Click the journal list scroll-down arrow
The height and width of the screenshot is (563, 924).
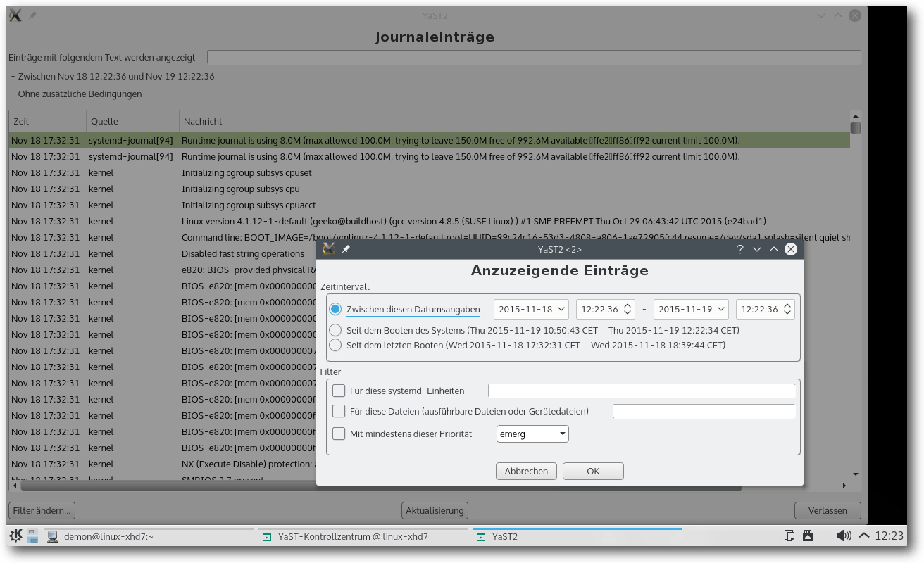856,474
